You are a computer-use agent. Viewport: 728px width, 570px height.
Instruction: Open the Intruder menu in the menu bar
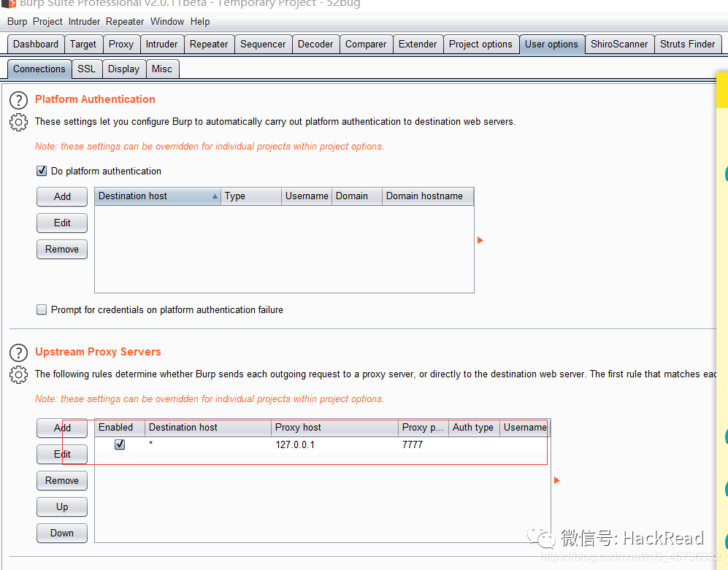[x=84, y=21]
